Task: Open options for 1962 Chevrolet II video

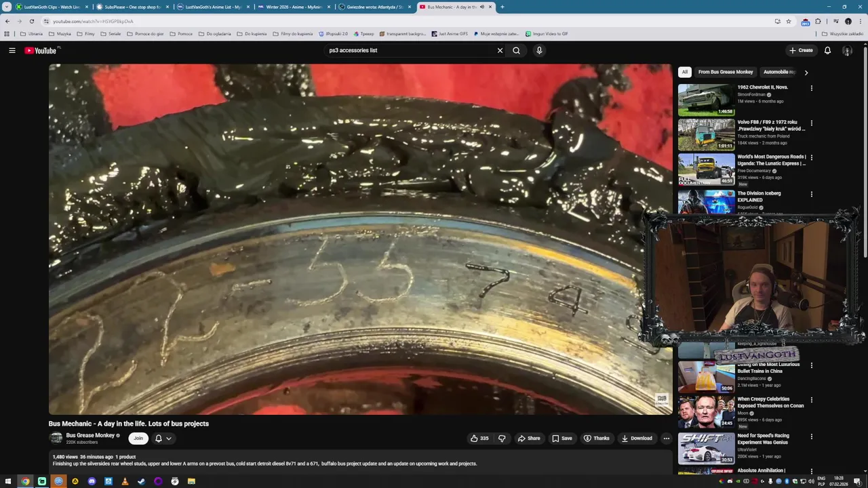Action: pyautogui.click(x=811, y=88)
